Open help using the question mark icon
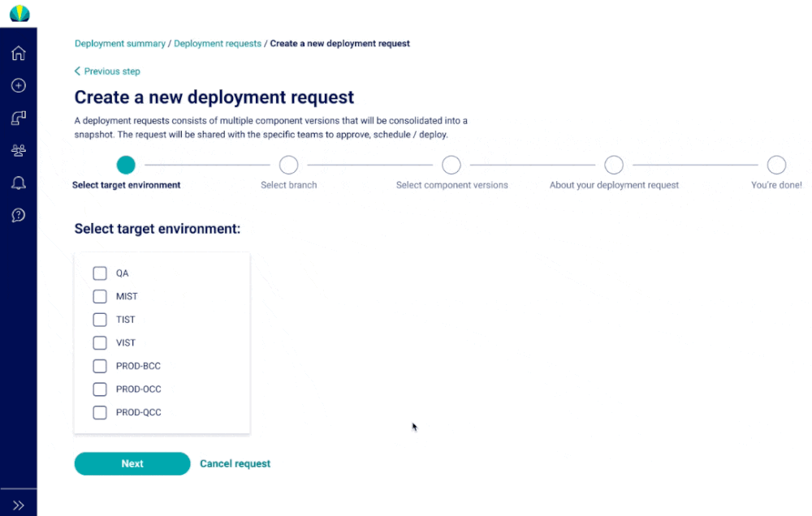 pos(18,215)
